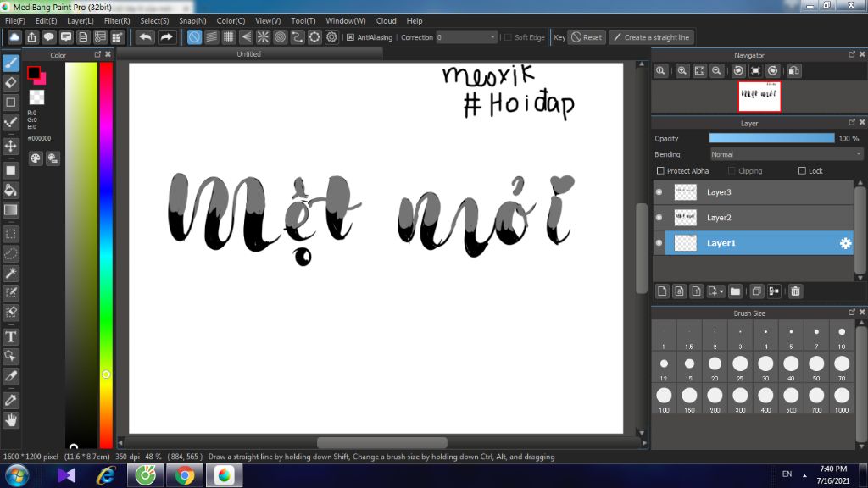
Task: Select the Eraser tool
Action: 10,82
